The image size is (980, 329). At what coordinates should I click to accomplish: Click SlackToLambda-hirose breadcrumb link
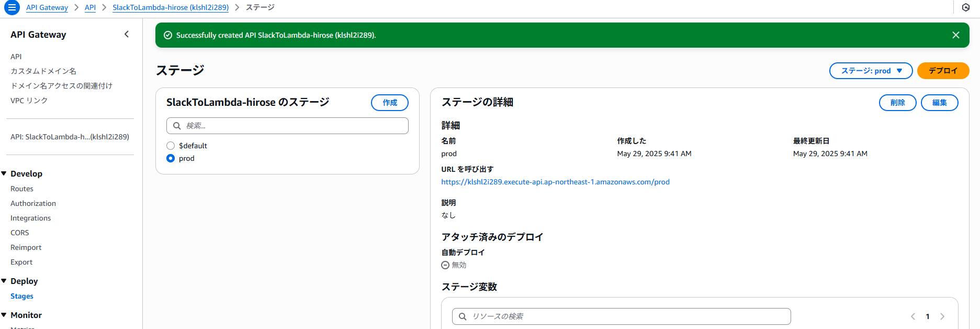(171, 7)
